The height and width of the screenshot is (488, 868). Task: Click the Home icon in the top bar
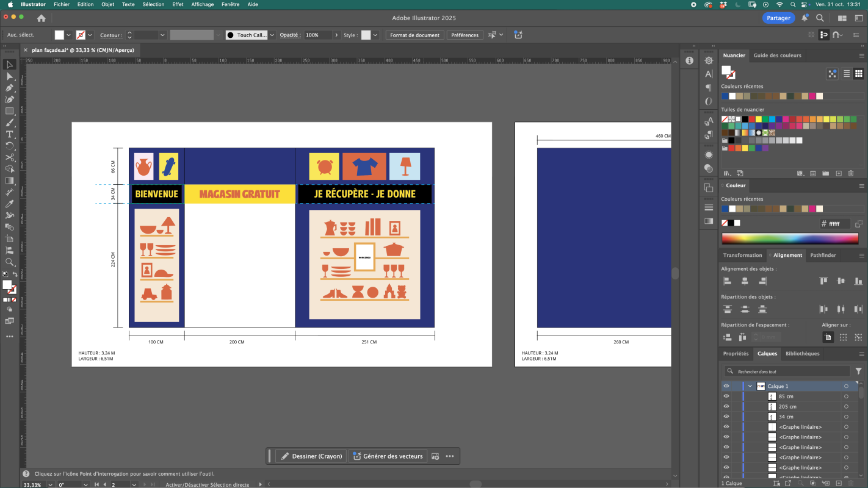[41, 18]
